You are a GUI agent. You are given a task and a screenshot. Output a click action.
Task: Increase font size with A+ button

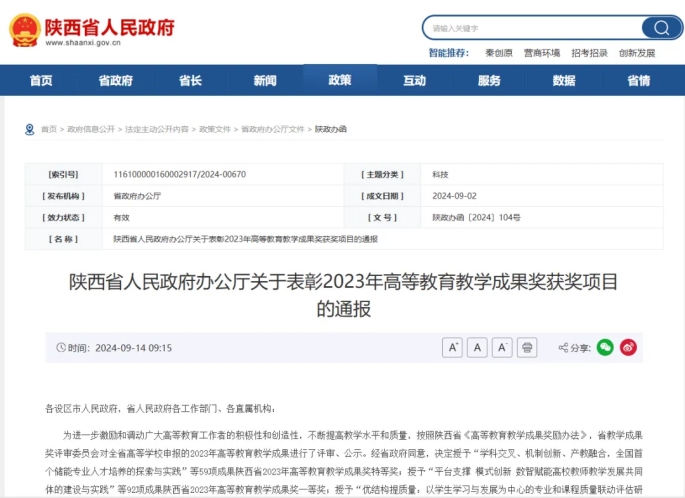452,348
